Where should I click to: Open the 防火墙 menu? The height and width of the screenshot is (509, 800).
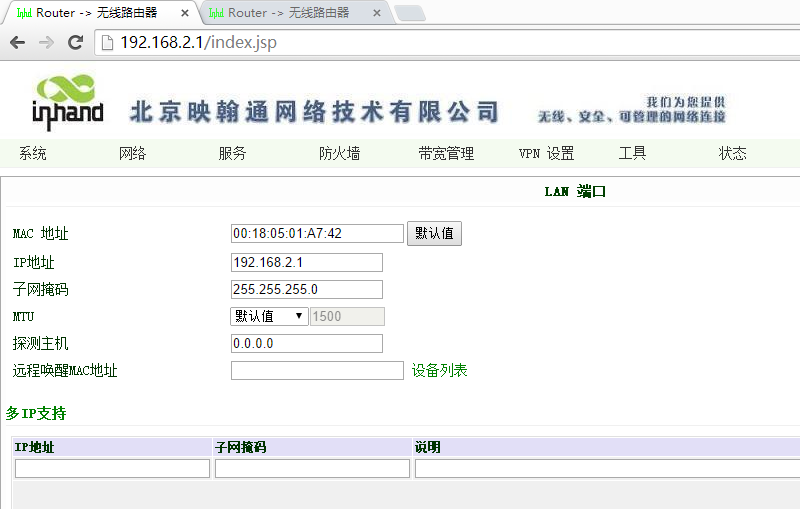tap(339, 153)
